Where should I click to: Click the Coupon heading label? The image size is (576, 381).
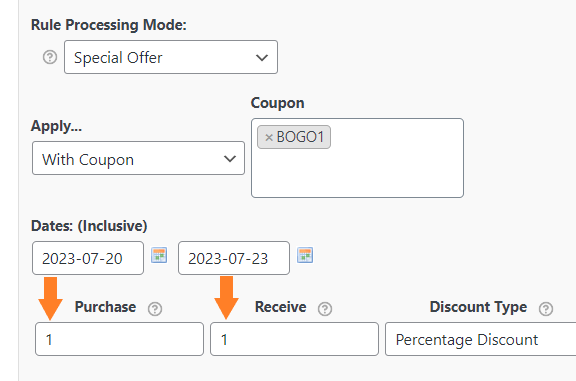pos(277,103)
